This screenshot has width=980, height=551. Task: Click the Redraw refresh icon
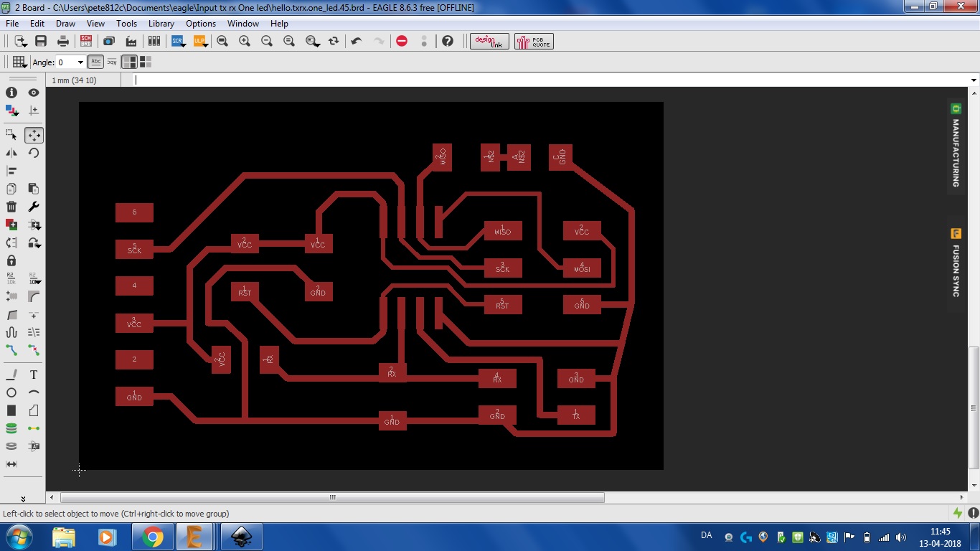[x=334, y=41]
